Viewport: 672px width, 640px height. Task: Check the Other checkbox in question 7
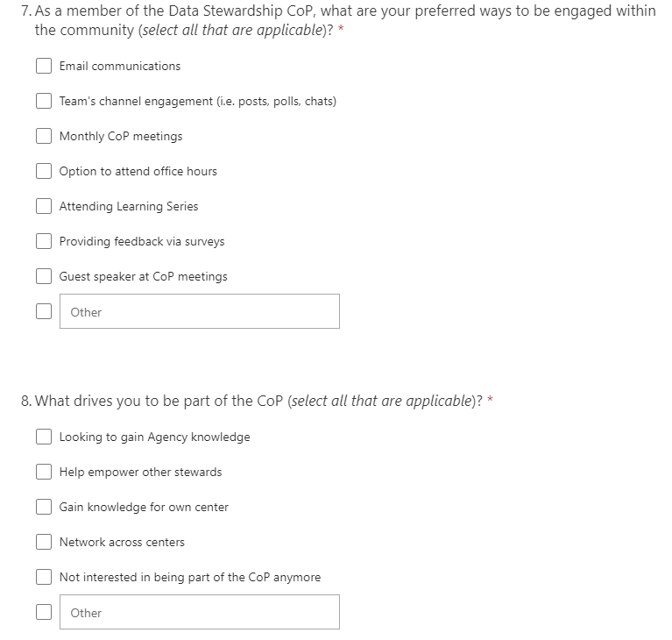coord(44,312)
